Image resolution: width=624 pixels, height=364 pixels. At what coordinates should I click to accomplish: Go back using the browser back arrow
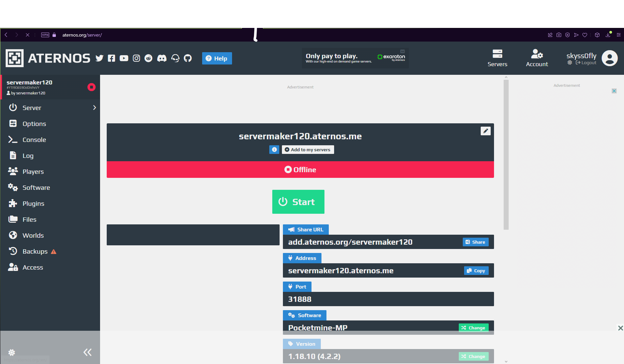click(6, 35)
